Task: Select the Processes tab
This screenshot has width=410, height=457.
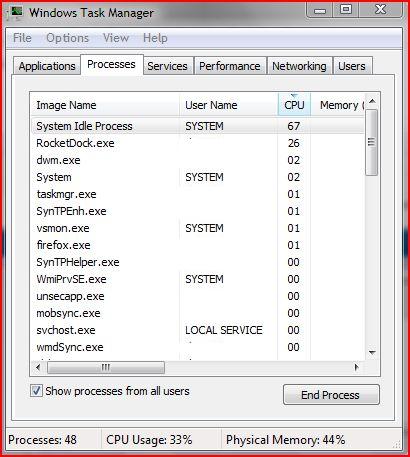Action: pyautogui.click(x=112, y=64)
